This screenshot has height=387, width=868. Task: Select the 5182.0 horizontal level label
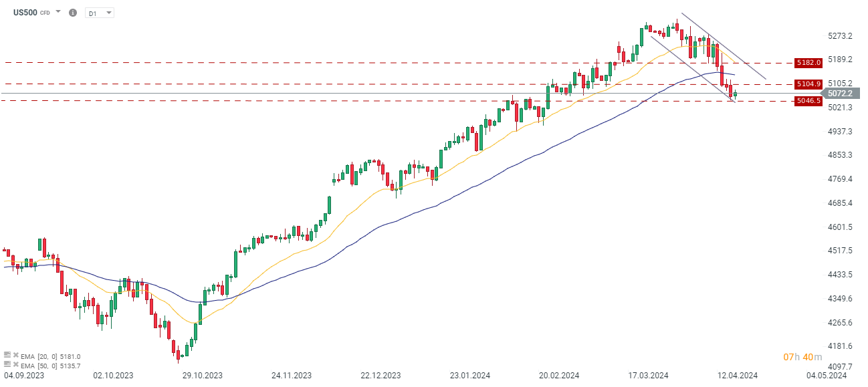808,62
